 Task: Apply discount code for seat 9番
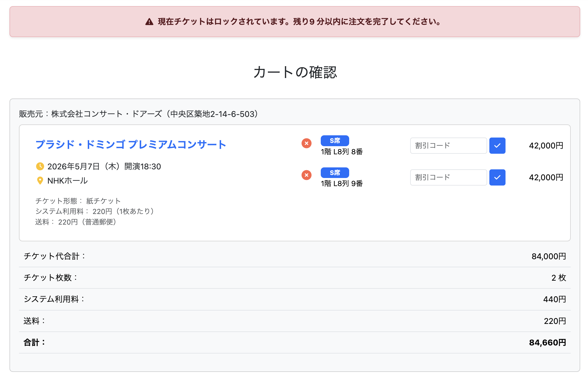pos(497,177)
